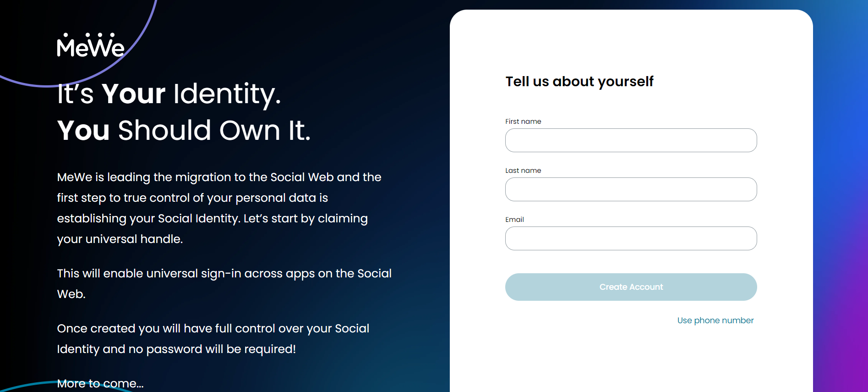Image resolution: width=868 pixels, height=392 pixels.
Task: Click paragraph about universal sign-in across apps
Action: click(224, 283)
